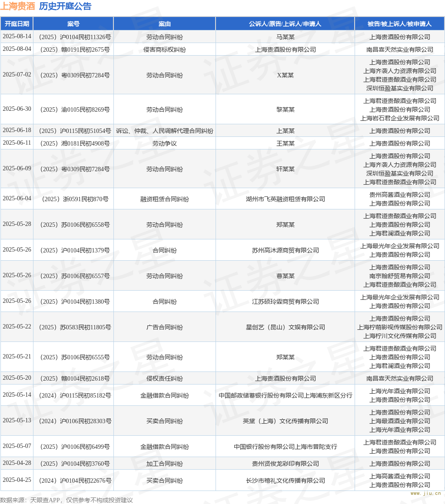The height and width of the screenshot is (504, 445).
Task: Click the cause 融资租赁合同纠纷
Action: click(x=165, y=199)
